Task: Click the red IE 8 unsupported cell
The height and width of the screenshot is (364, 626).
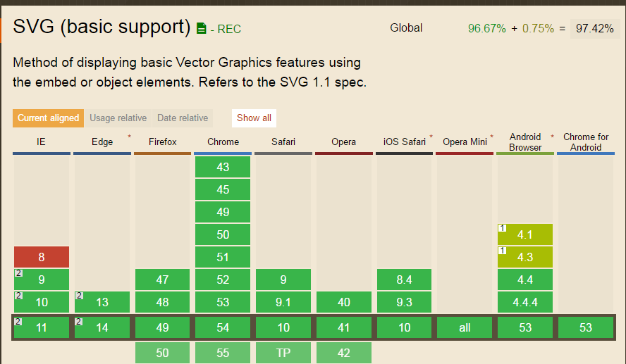Action: click(x=42, y=257)
